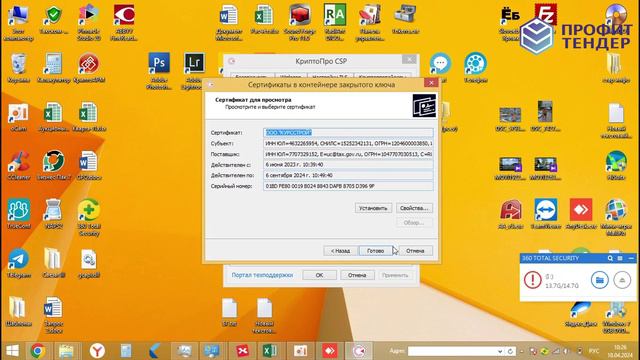Viewport: 640px width, 360px height.
Task: Select the Сертификат name field
Action: pyautogui.click(x=348, y=133)
